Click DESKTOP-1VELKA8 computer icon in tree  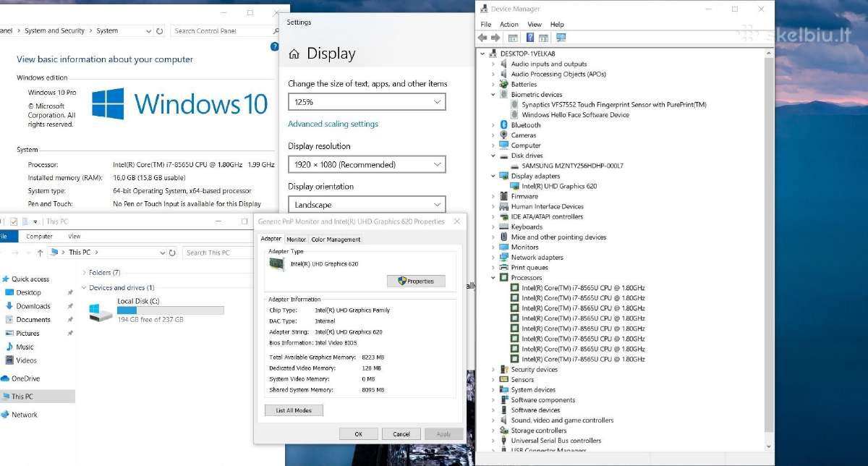pos(493,54)
